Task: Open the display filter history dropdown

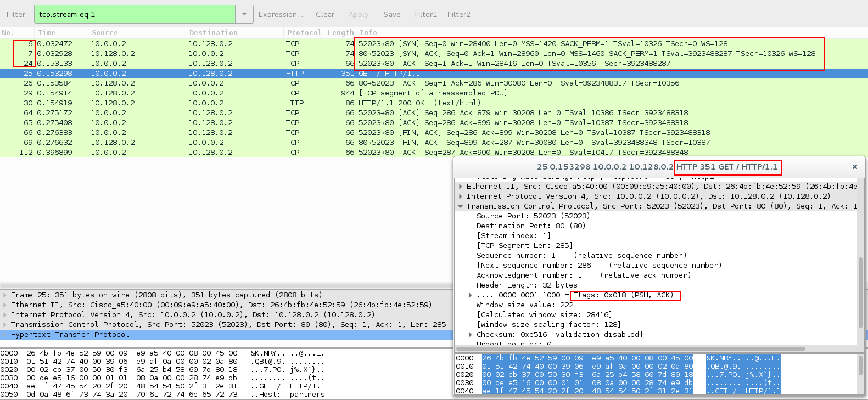Action: click(244, 14)
